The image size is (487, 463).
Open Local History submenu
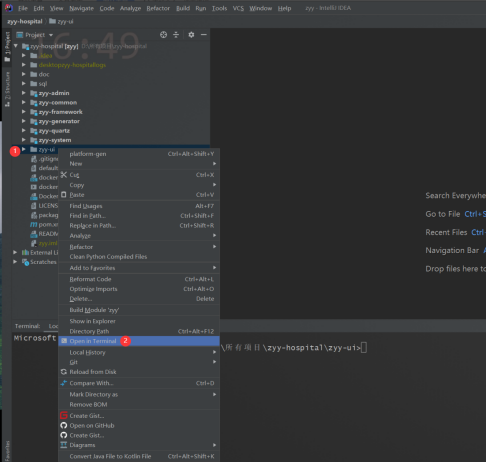139,352
